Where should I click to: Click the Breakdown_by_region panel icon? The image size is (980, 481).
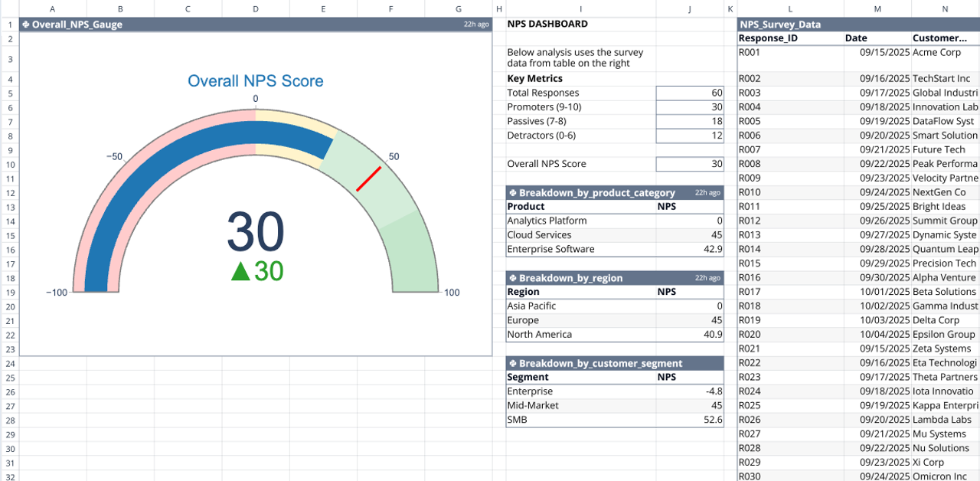tap(512, 277)
